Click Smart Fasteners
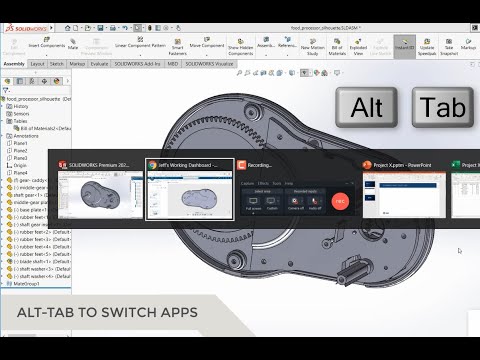Screen dimensions: 480x360 coord(178,47)
